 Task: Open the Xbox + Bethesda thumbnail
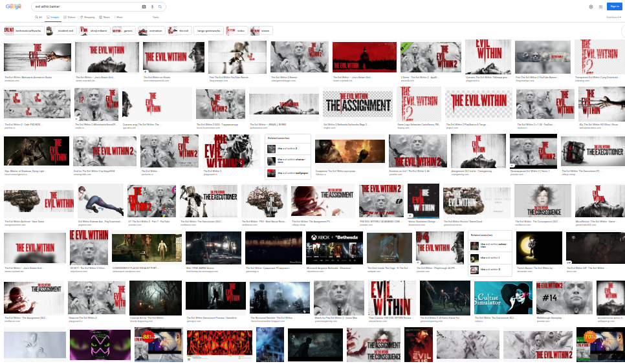pyautogui.click(x=334, y=248)
